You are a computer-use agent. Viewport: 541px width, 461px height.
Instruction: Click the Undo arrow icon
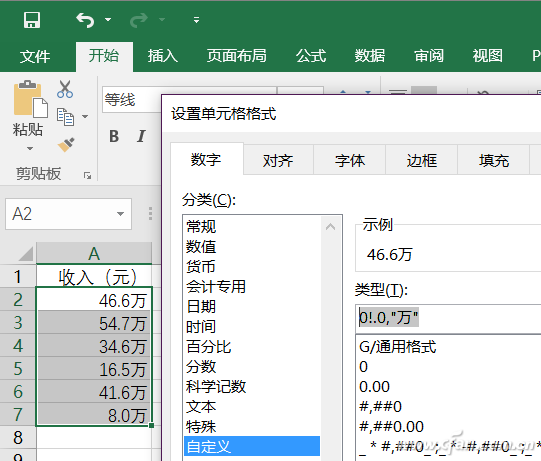click(x=85, y=20)
